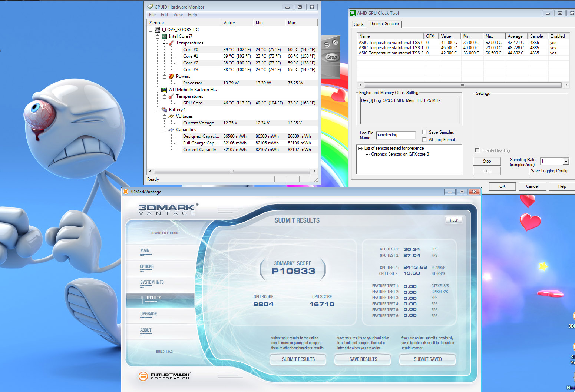The image size is (575, 392).
Task: Select the 'GPU Core' sensor row
Action: [x=233, y=103]
